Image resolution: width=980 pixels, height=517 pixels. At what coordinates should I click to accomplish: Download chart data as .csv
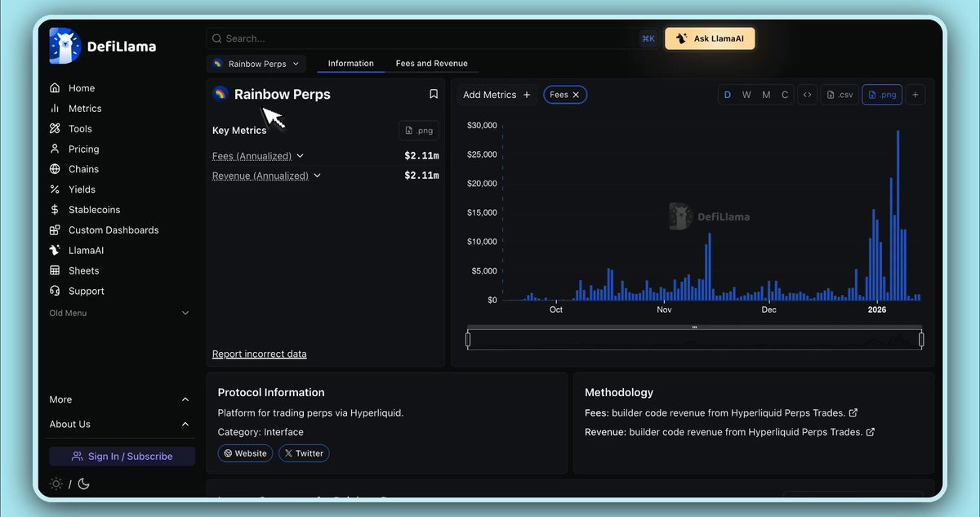pos(838,95)
